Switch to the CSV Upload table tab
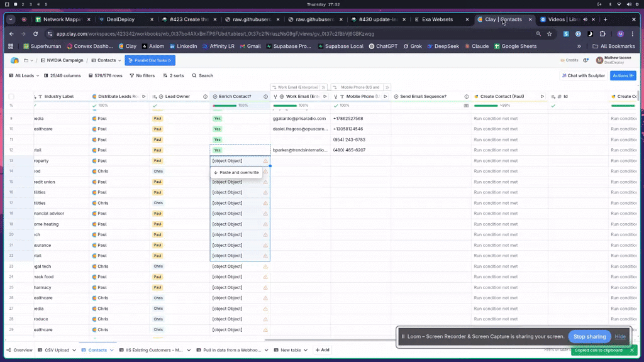The width and height of the screenshot is (644, 362). [x=57, y=350]
